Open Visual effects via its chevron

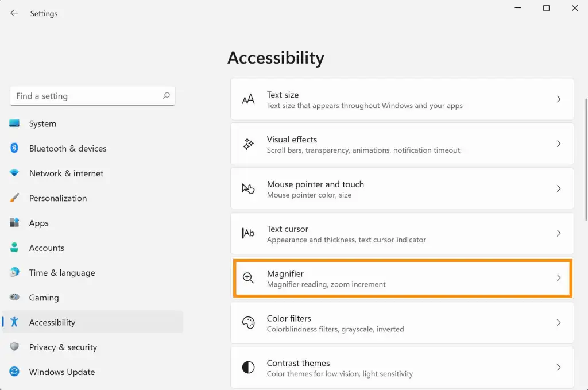coord(559,144)
